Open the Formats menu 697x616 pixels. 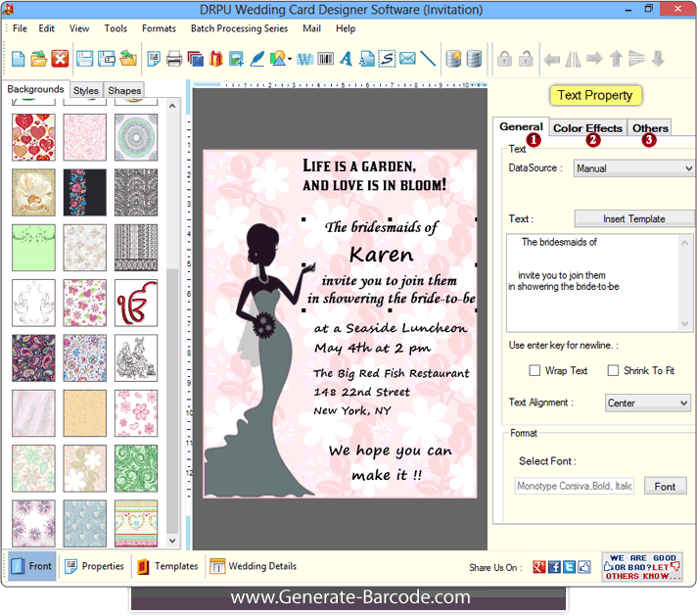[159, 28]
